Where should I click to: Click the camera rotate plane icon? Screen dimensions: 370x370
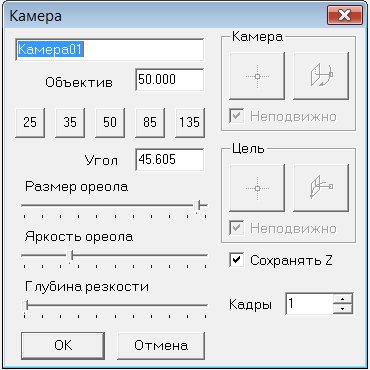point(321,76)
